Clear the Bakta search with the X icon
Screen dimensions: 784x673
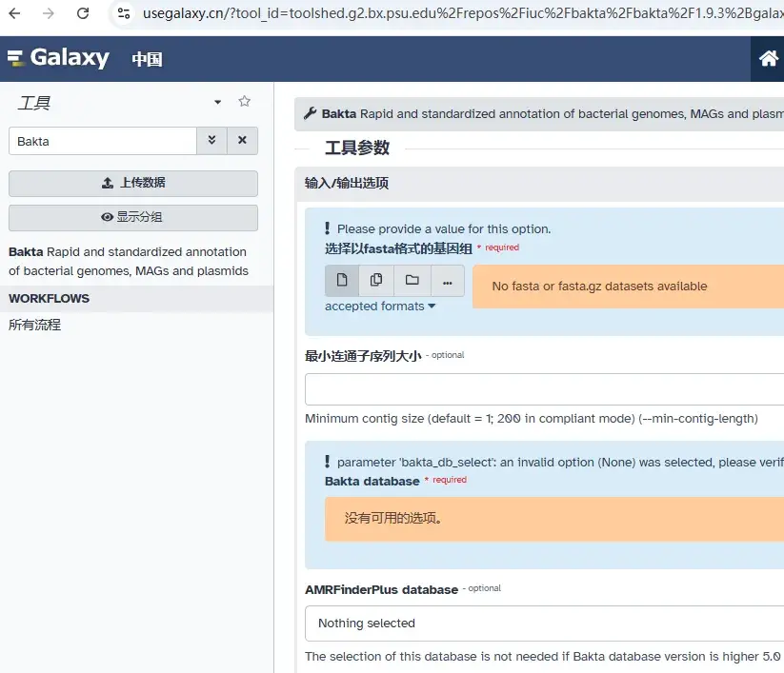(x=242, y=140)
